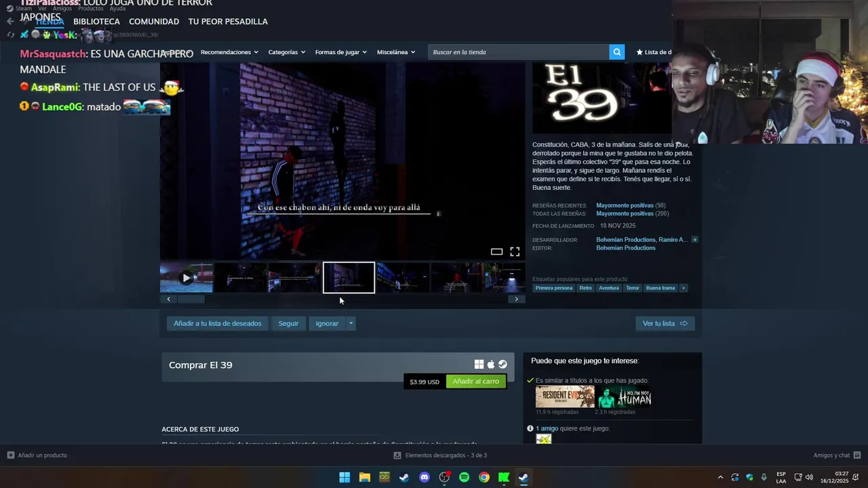The width and height of the screenshot is (868, 488).
Task: Click the macOS platform icon
Action: (491, 365)
